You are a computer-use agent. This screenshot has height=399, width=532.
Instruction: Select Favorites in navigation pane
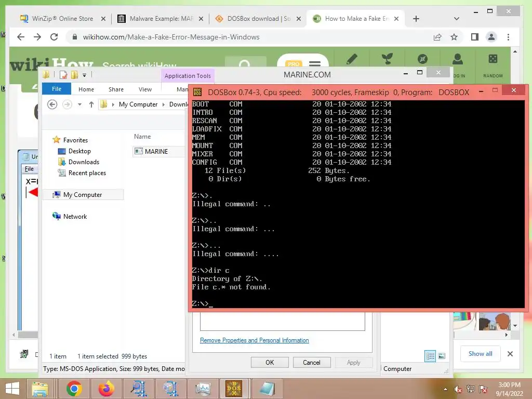(75, 140)
